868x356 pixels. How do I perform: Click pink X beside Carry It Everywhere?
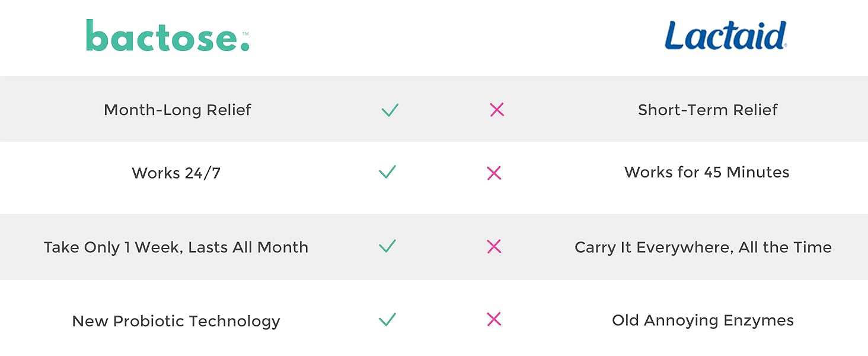coord(494,247)
